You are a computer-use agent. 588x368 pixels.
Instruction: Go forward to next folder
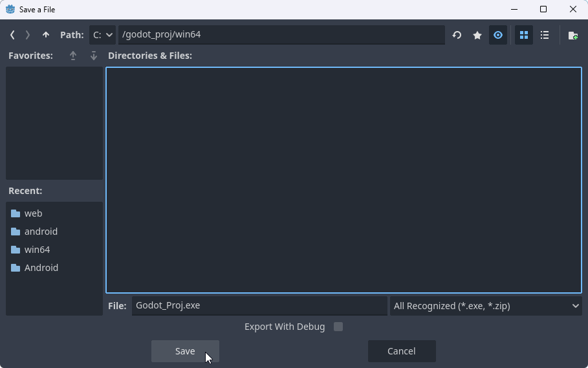(28, 35)
